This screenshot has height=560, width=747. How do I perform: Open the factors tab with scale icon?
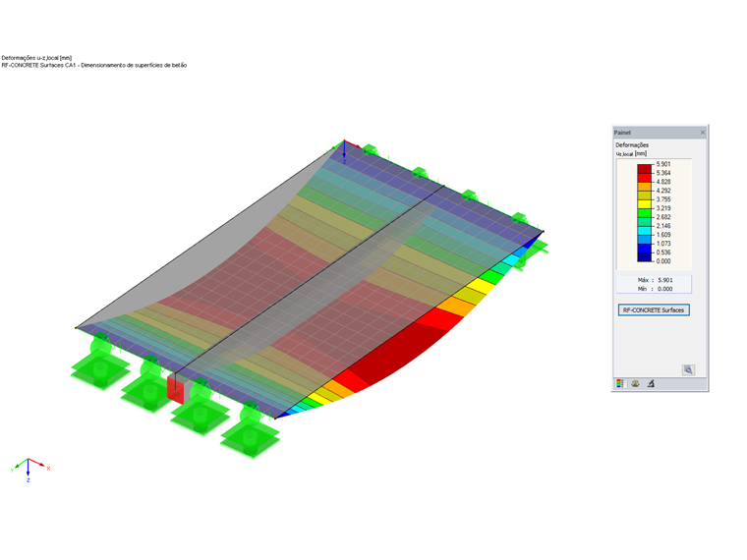(x=635, y=383)
